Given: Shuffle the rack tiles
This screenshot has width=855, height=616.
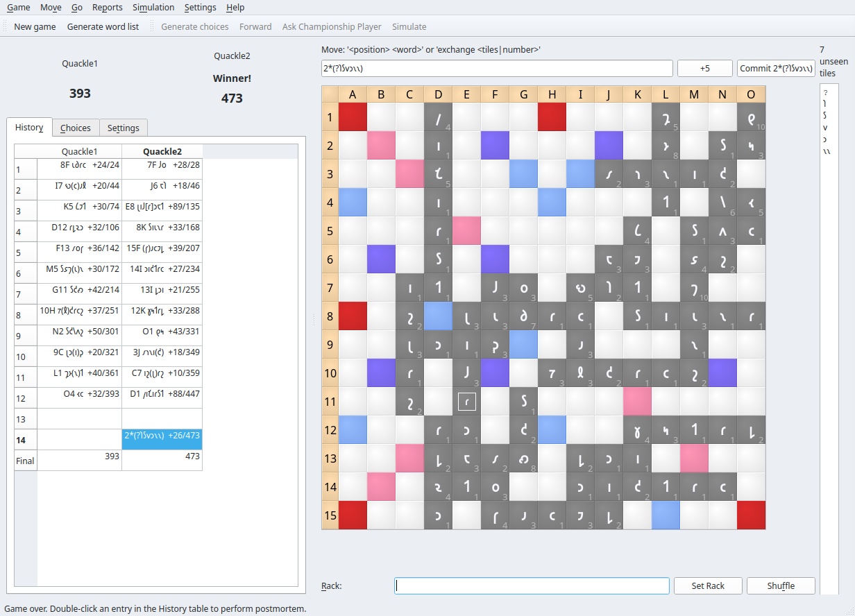Looking at the screenshot, I should click(x=781, y=586).
